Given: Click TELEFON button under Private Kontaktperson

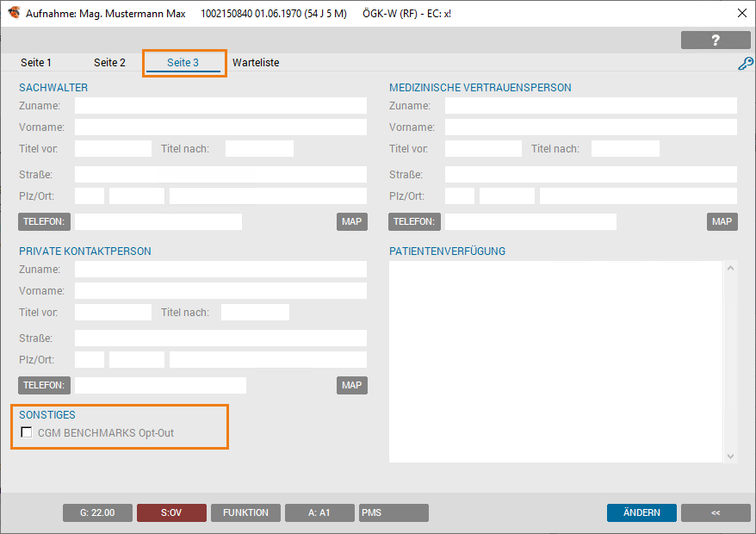Looking at the screenshot, I should pyautogui.click(x=44, y=385).
